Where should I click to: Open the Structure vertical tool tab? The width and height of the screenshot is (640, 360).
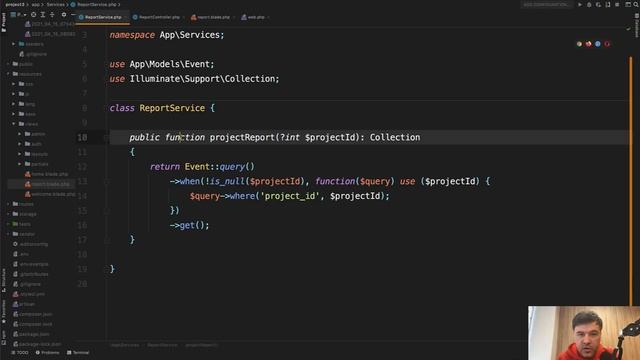point(4,280)
